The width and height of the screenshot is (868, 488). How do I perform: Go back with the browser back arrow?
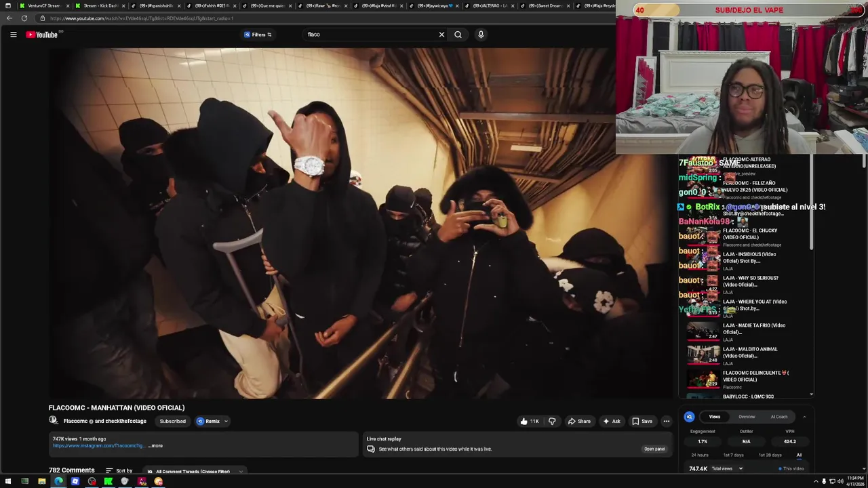[9, 18]
